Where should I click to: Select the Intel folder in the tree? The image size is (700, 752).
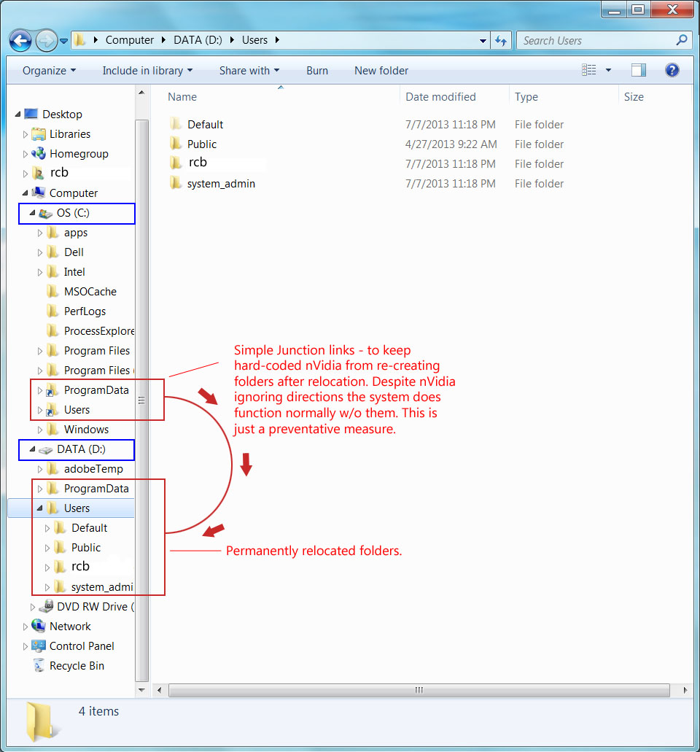click(x=74, y=272)
